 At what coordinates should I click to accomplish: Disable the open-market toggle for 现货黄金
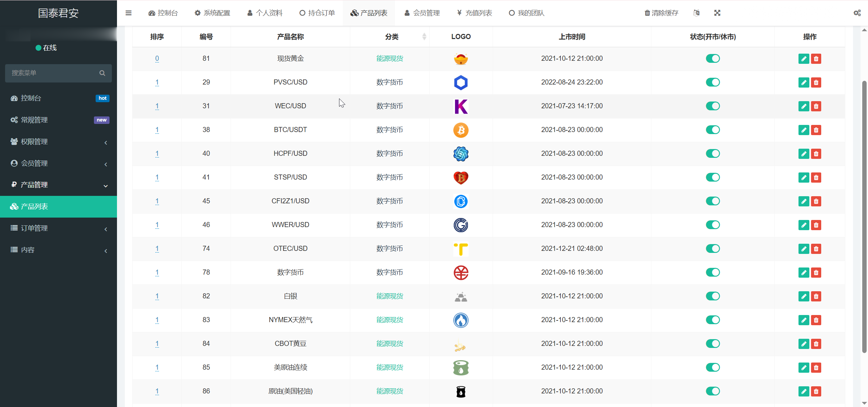[713, 58]
